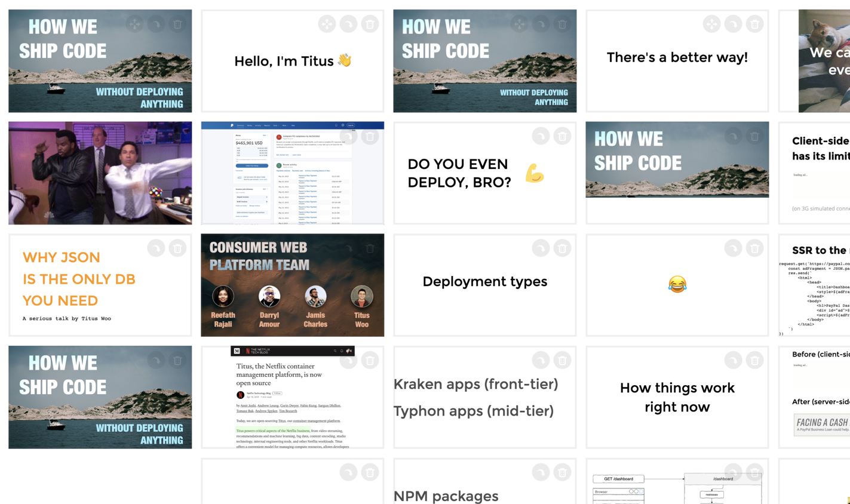Click Jamis Charles's avatar on the team slide

coord(315,296)
